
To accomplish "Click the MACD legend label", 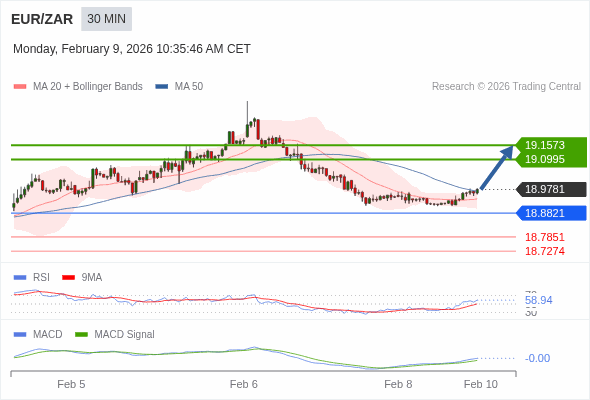I will (x=48, y=335).
